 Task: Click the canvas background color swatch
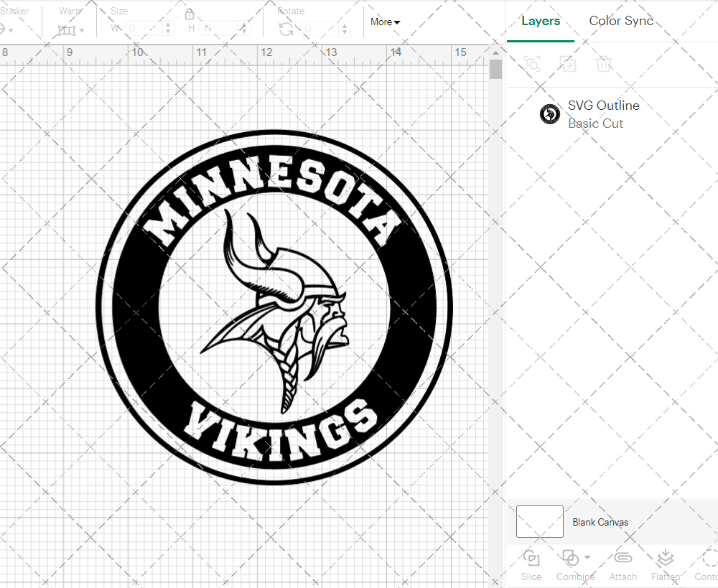tap(538, 522)
